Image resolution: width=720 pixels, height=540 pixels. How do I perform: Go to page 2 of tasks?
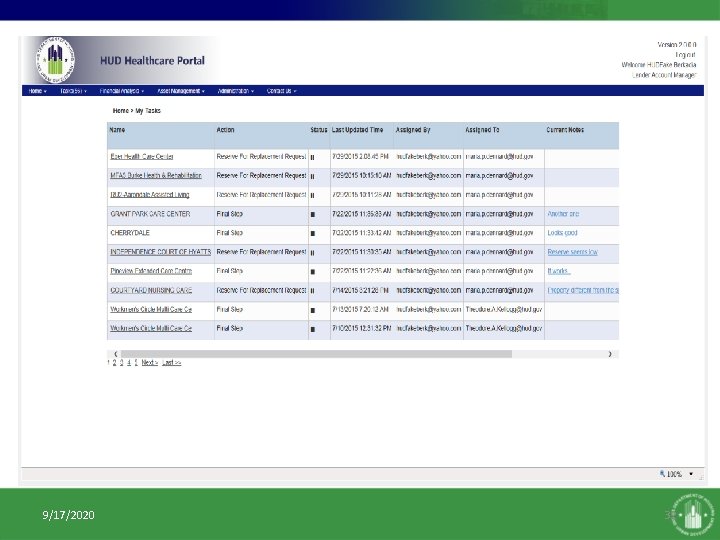pos(114,363)
